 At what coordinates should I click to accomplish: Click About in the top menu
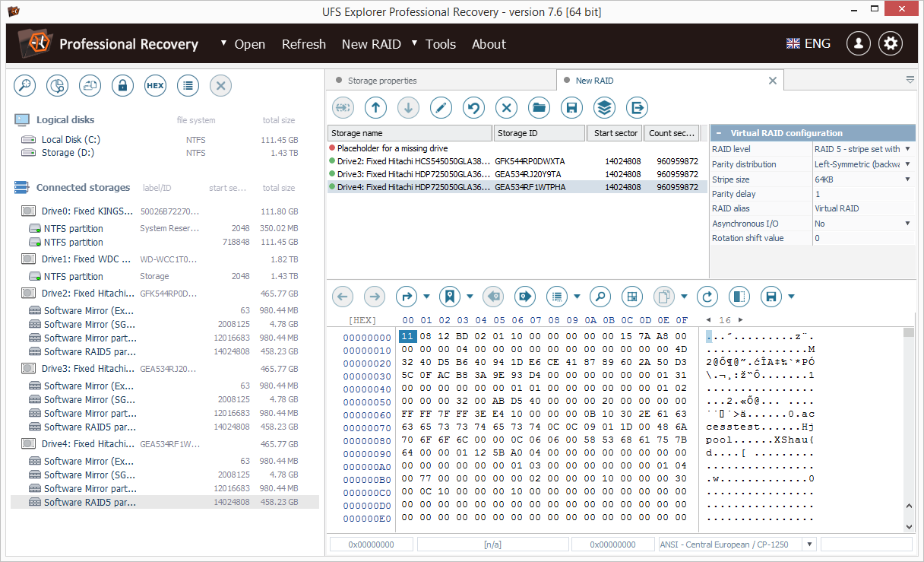(x=489, y=44)
